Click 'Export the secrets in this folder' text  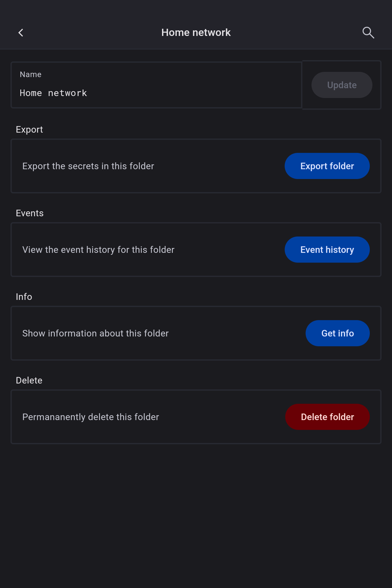(x=88, y=166)
